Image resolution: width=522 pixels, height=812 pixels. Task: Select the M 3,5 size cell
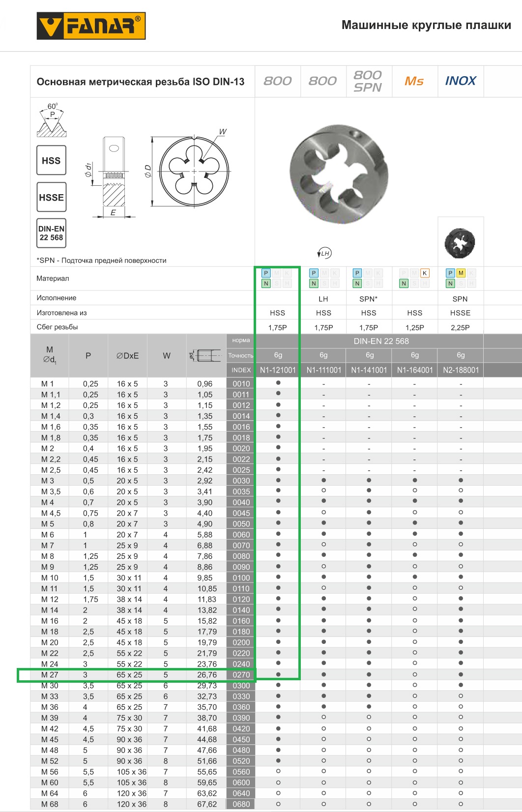point(51,492)
